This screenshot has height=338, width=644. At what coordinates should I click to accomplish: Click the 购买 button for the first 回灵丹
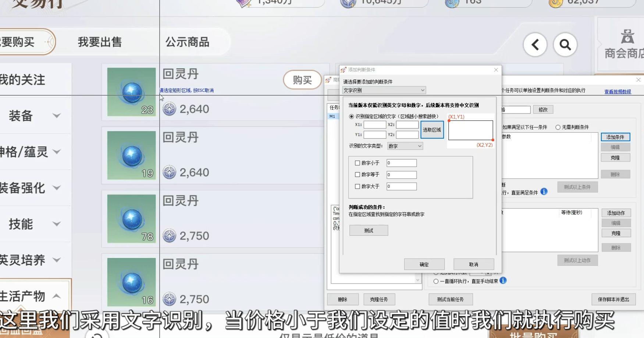[302, 80]
